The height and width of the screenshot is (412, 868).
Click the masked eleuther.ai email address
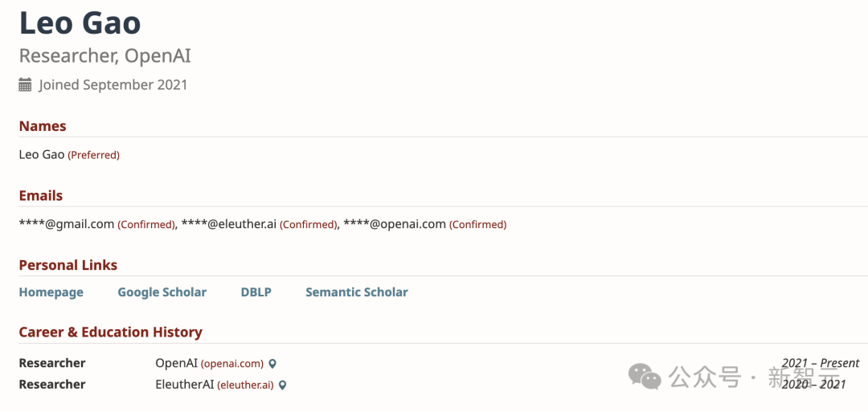tap(229, 224)
